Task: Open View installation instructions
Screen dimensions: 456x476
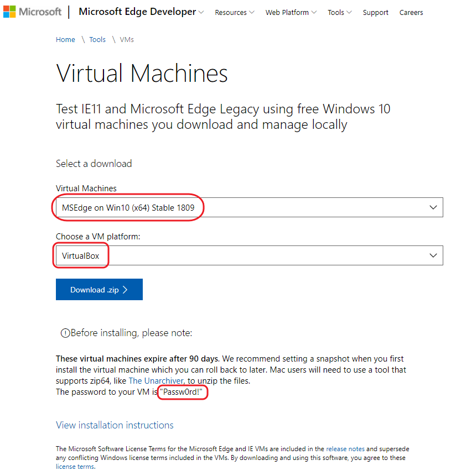Action: pyautogui.click(x=115, y=425)
